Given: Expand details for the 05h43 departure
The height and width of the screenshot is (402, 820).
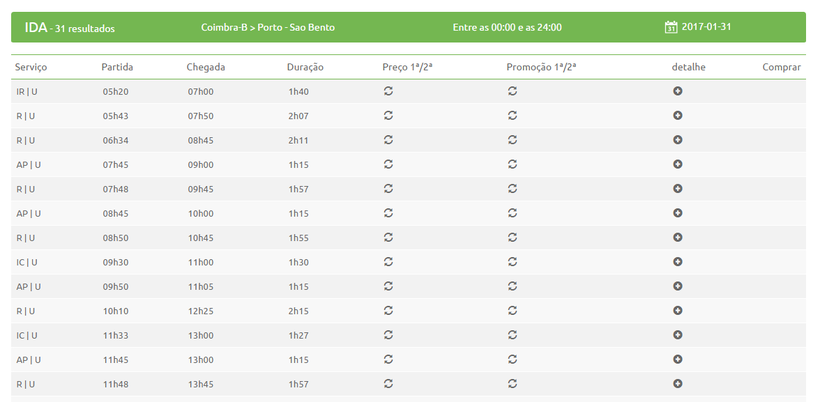Looking at the screenshot, I should (677, 115).
